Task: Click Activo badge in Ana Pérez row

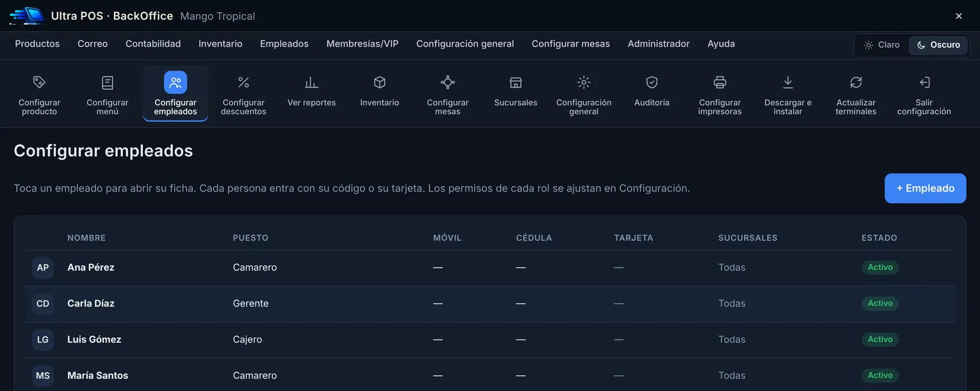Action: [x=880, y=267]
